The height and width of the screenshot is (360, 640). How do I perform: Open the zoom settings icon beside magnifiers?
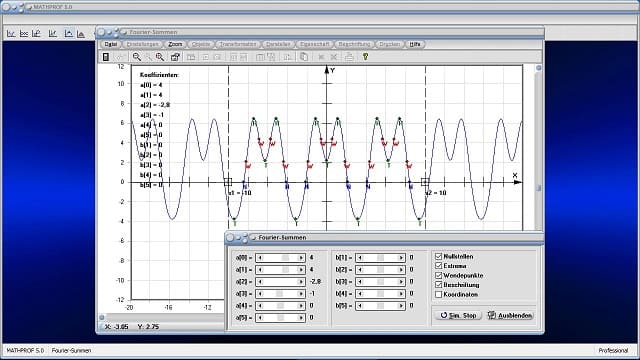click(175, 57)
